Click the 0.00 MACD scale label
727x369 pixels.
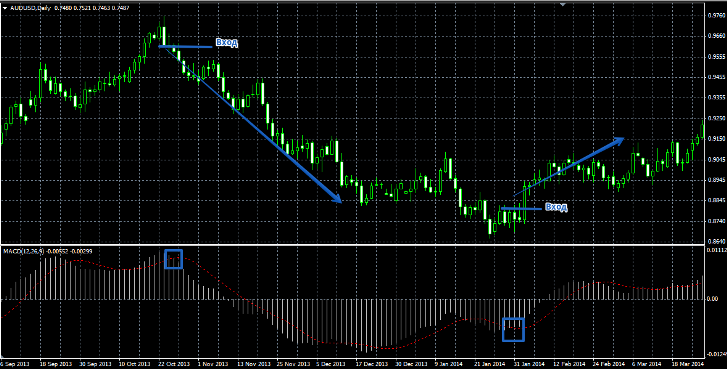click(713, 299)
